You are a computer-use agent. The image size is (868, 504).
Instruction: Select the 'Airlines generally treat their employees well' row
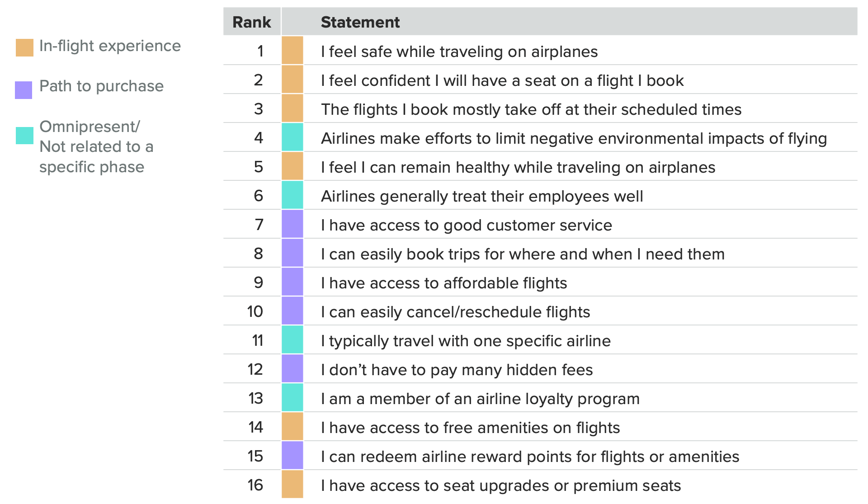[x=540, y=195]
